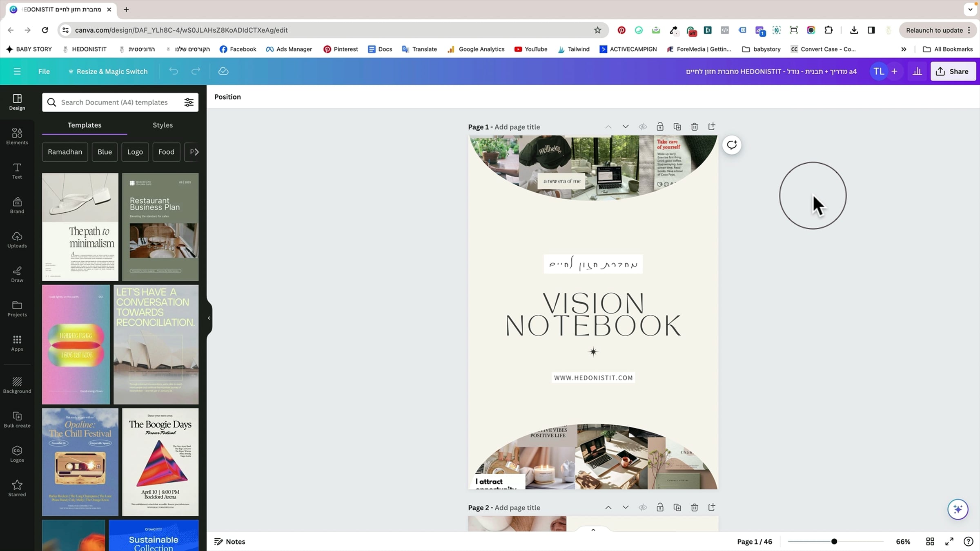This screenshot has height=551, width=980.
Task: Open Bulk create panel
Action: pyautogui.click(x=17, y=420)
